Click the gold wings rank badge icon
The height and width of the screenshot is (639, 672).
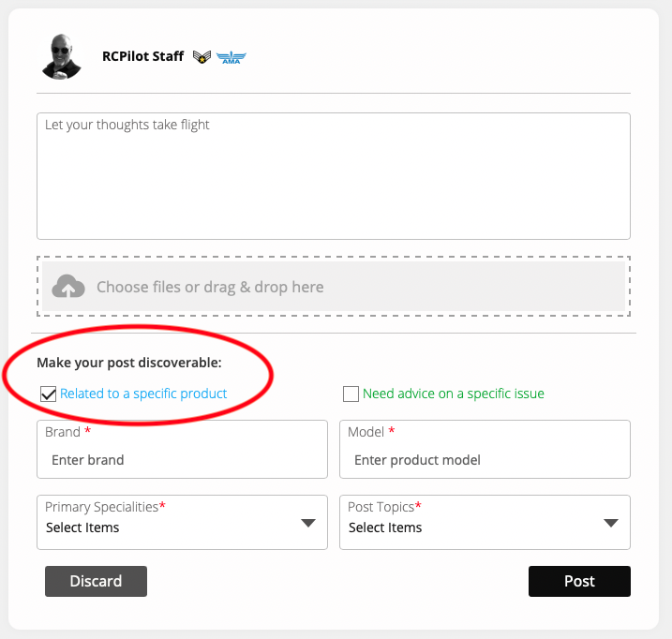pyautogui.click(x=202, y=57)
